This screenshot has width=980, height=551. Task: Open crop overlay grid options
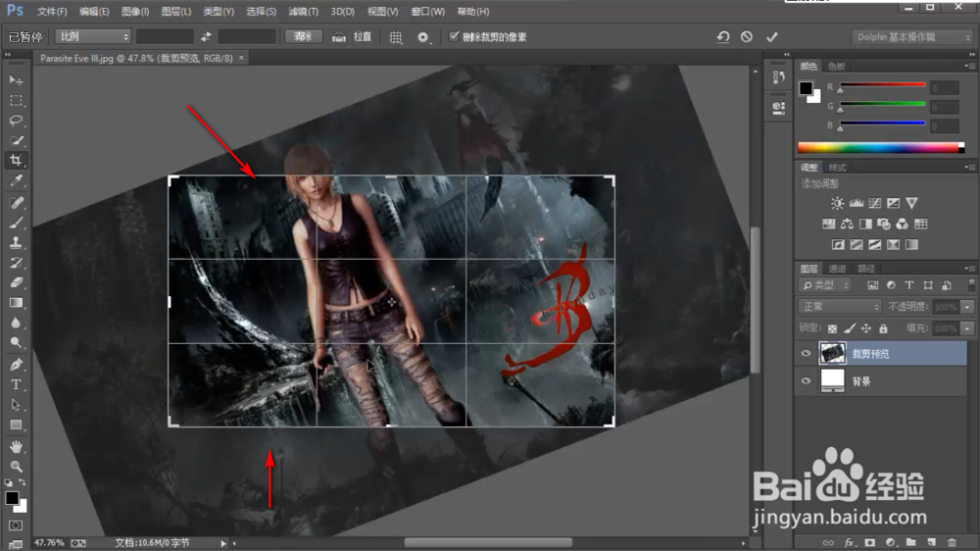396,37
